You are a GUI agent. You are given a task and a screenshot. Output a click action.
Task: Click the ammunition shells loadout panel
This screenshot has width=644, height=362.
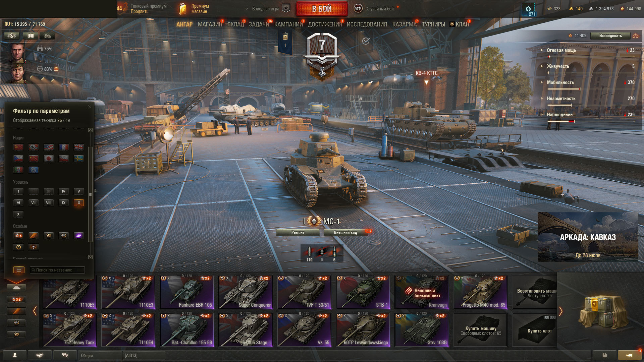coord(322,253)
